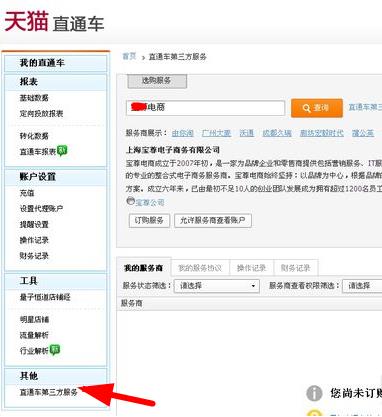
Task: Open 直通车第三方服务 in the sidebar
Action: tap(49, 392)
